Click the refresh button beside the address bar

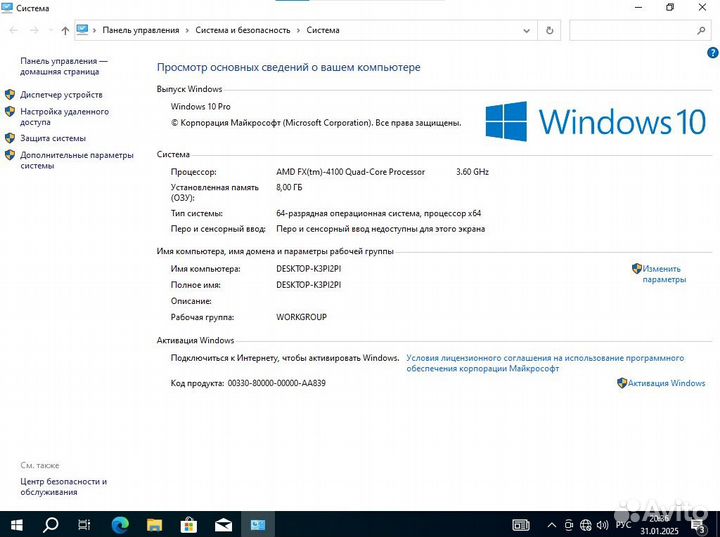click(x=549, y=30)
